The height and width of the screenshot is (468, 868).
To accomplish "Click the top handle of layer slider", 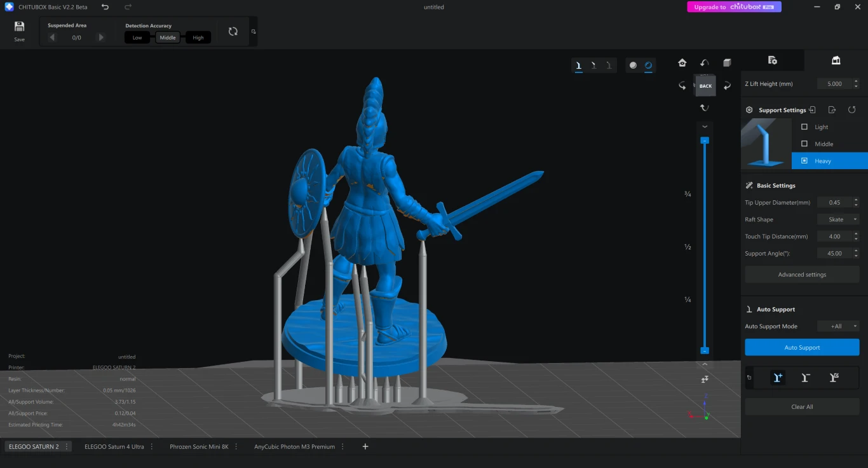I will tap(705, 141).
